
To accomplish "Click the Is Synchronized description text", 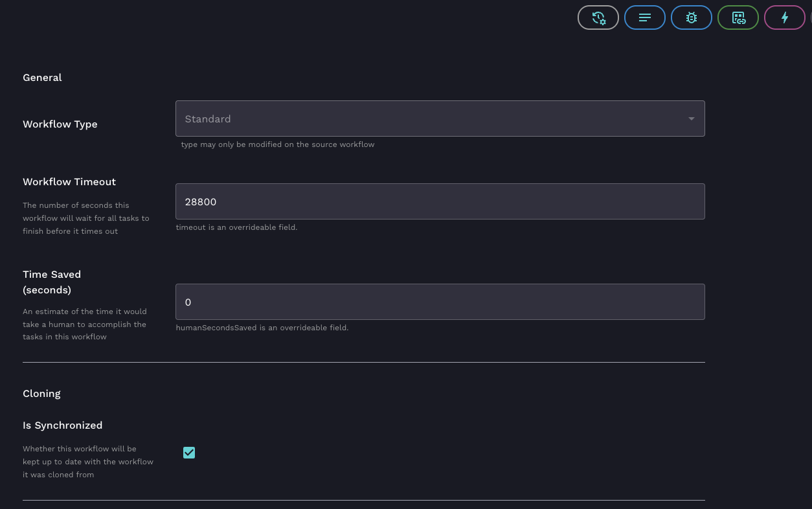I will point(87,462).
